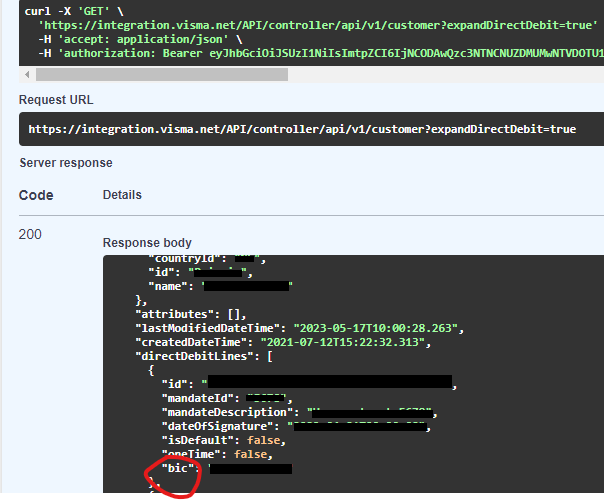This screenshot has width=604, height=500.
Task: Click the left scroll arrow under the curl block
Action: coord(27,74)
